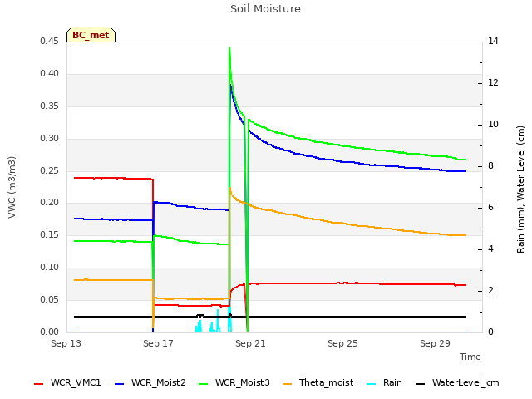This screenshot has width=532, height=399.
Task: Click the 0.45 left axis value
Action: pos(50,42)
